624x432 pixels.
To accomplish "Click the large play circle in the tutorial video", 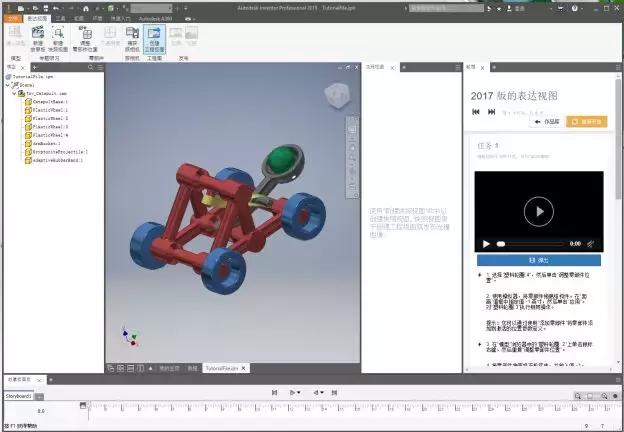I will click(539, 211).
